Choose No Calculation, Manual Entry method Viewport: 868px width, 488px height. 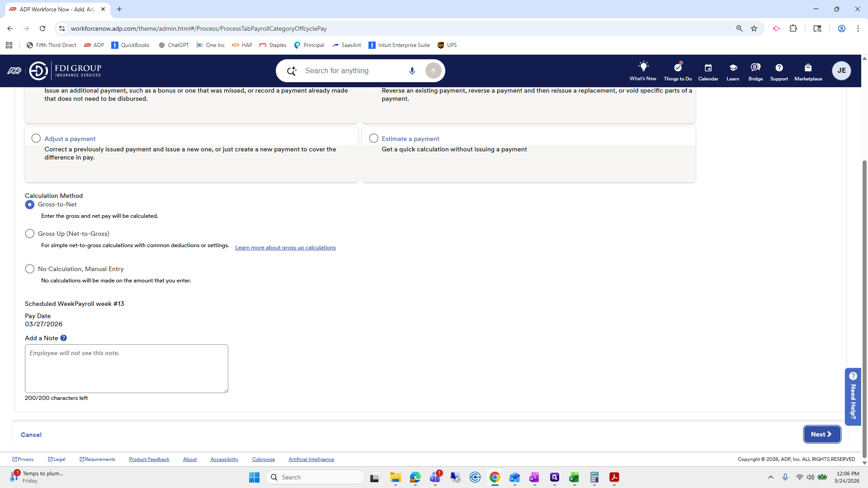(30, 269)
